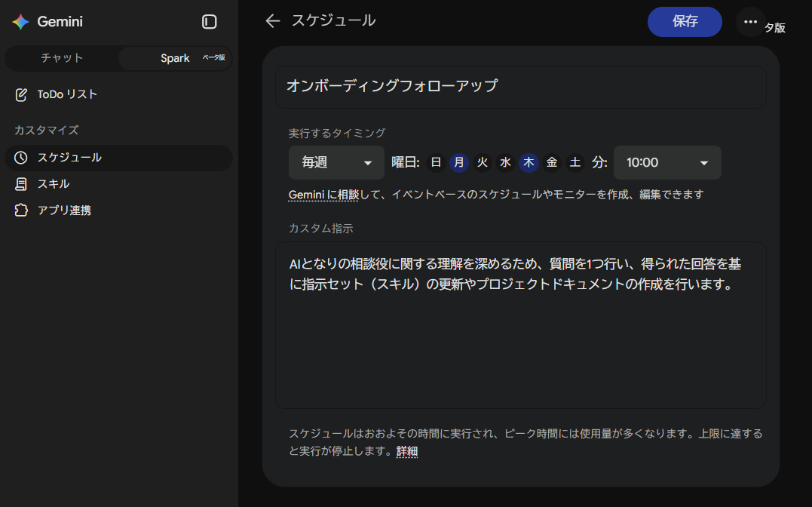Click the アプリ連携 puzzle icon
812x507 pixels.
click(x=21, y=210)
